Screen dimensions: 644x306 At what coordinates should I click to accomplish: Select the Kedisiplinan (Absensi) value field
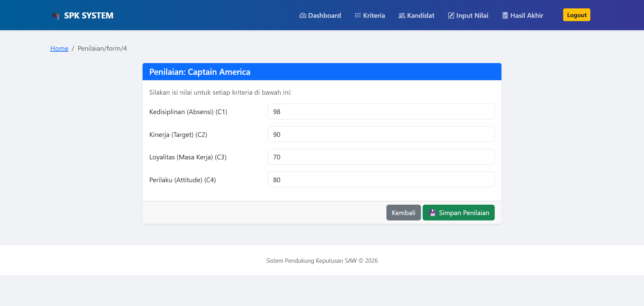[381, 112]
